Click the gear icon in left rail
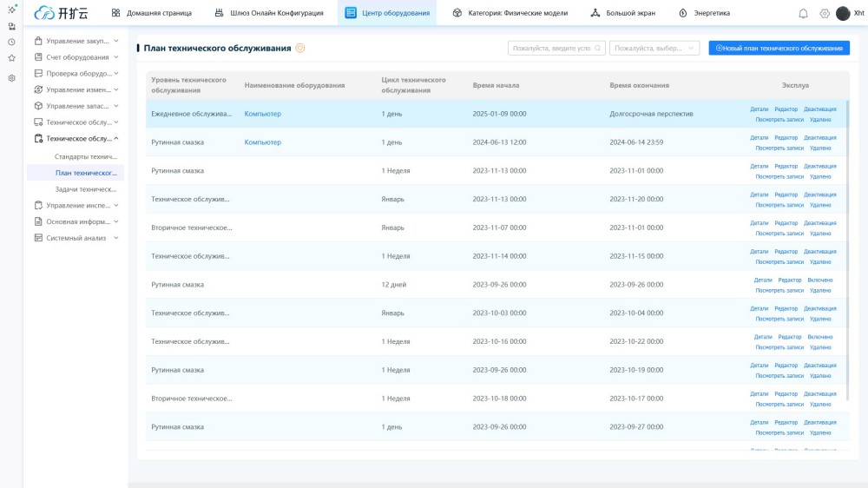The height and width of the screenshot is (488, 868). coord(11,78)
